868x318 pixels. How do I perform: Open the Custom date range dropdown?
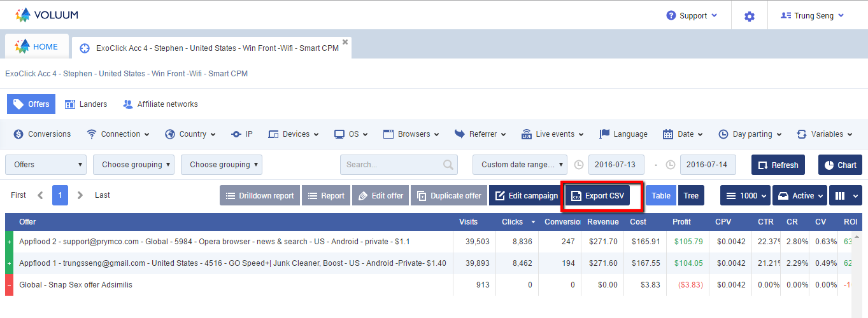click(x=520, y=165)
